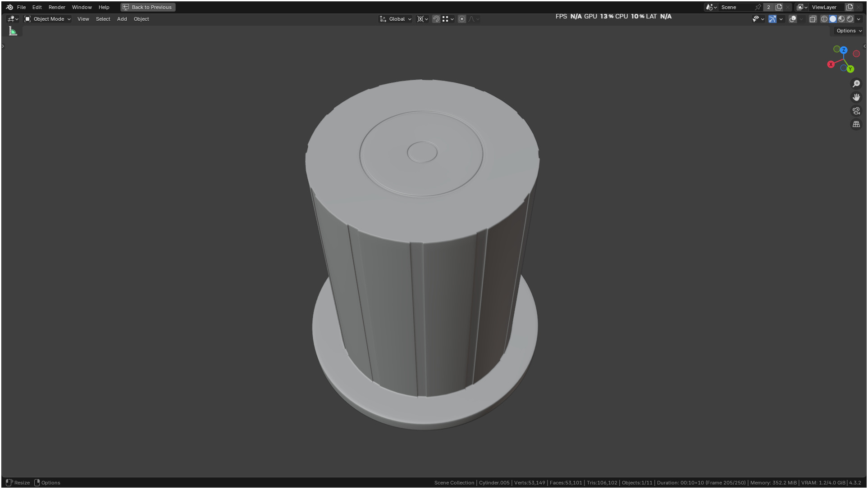This screenshot has height=489, width=868.
Task: Switch to orthographic/perspective grid icon
Action: (856, 124)
